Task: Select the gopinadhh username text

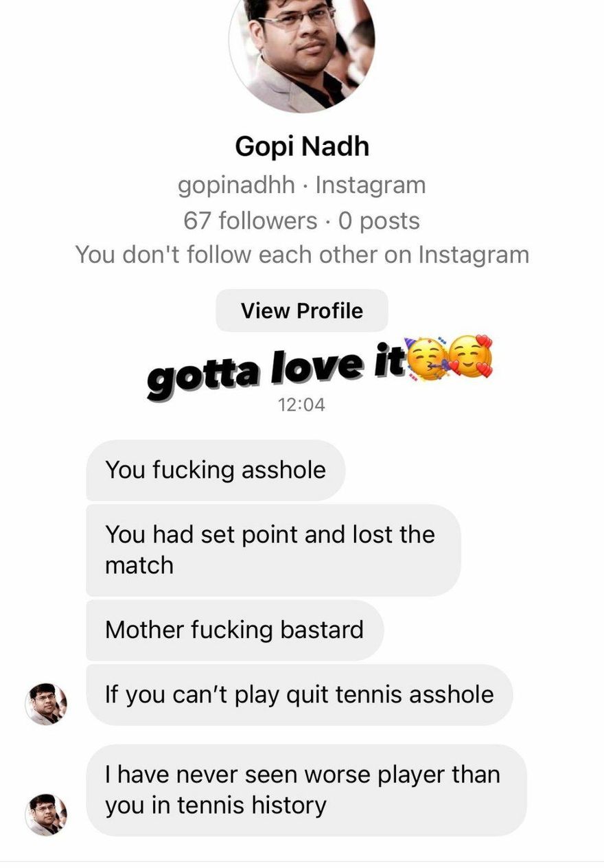Action: click(237, 185)
